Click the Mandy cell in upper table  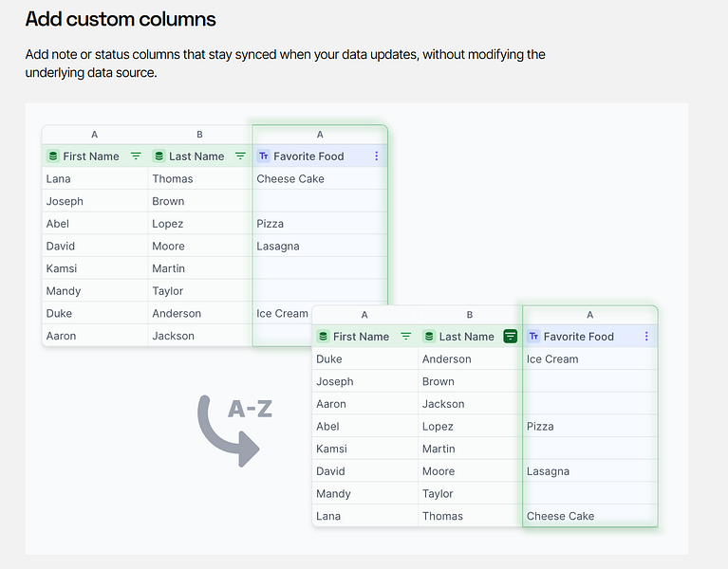pyautogui.click(x=95, y=291)
